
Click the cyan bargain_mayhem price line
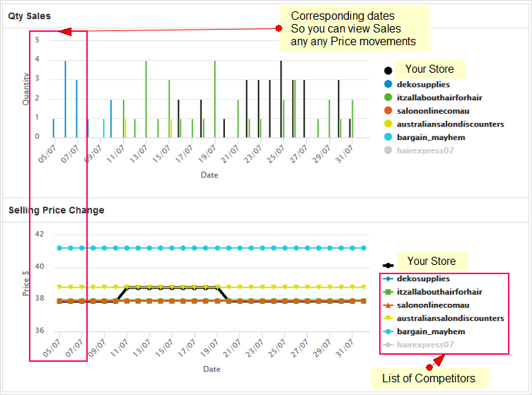click(x=212, y=248)
